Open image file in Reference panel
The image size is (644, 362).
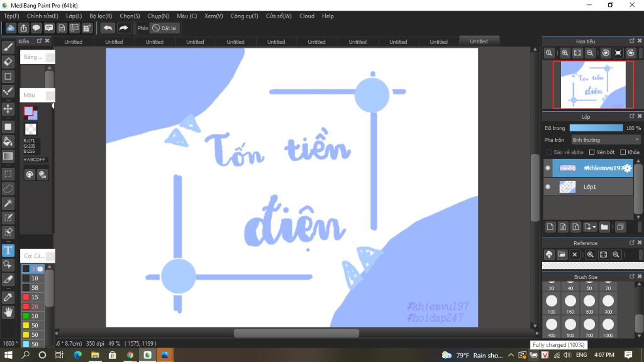point(562,255)
